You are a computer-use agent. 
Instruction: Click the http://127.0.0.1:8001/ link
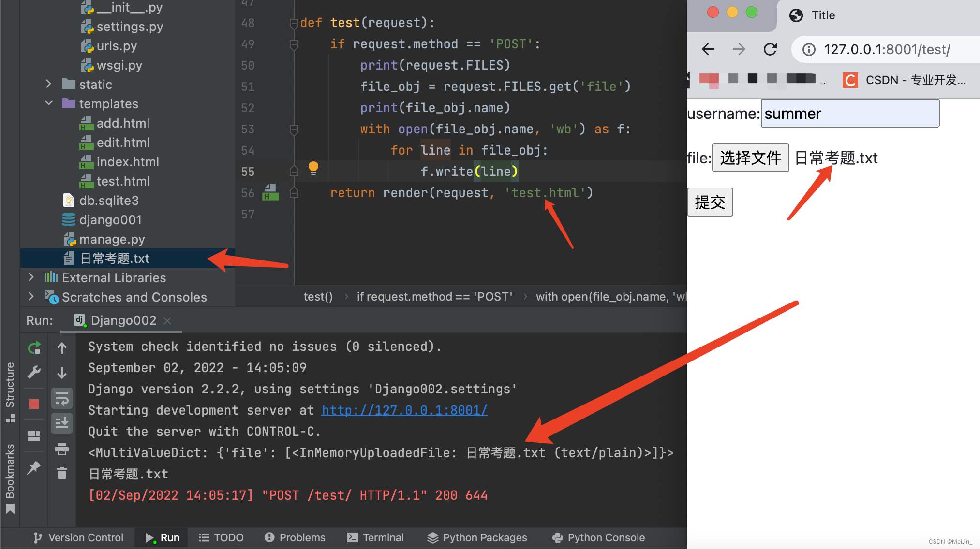[404, 410]
